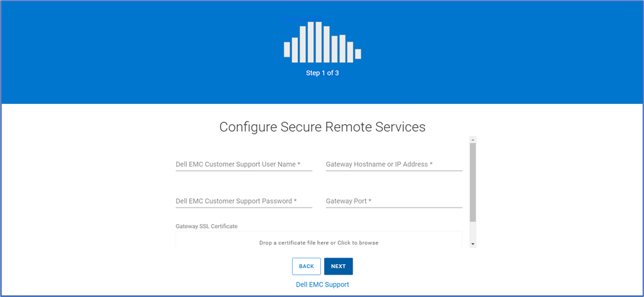Select the Gateway Port field
The height and width of the screenshot is (297, 644).
click(x=394, y=202)
